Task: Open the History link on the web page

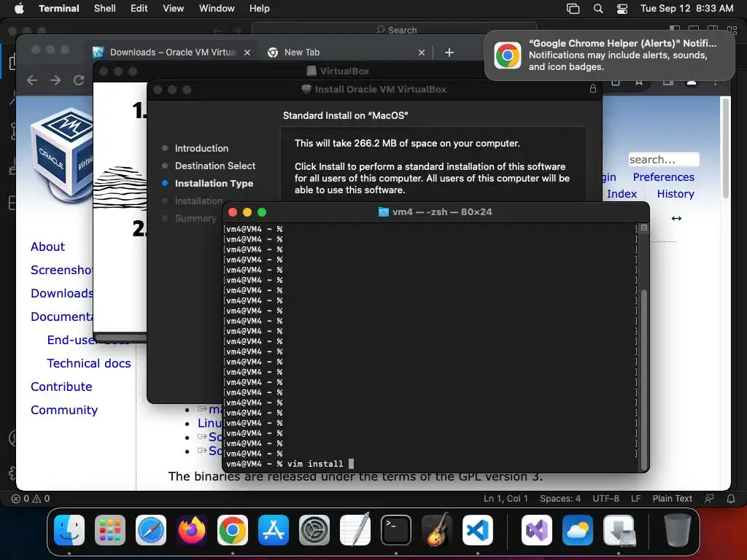Action: pyautogui.click(x=676, y=194)
